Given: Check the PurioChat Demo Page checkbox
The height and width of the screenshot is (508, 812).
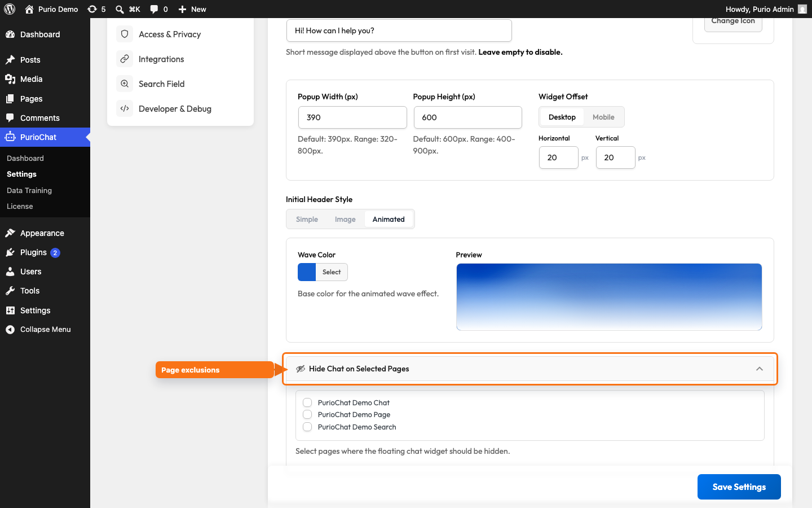Looking at the screenshot, I should [307, 414].
